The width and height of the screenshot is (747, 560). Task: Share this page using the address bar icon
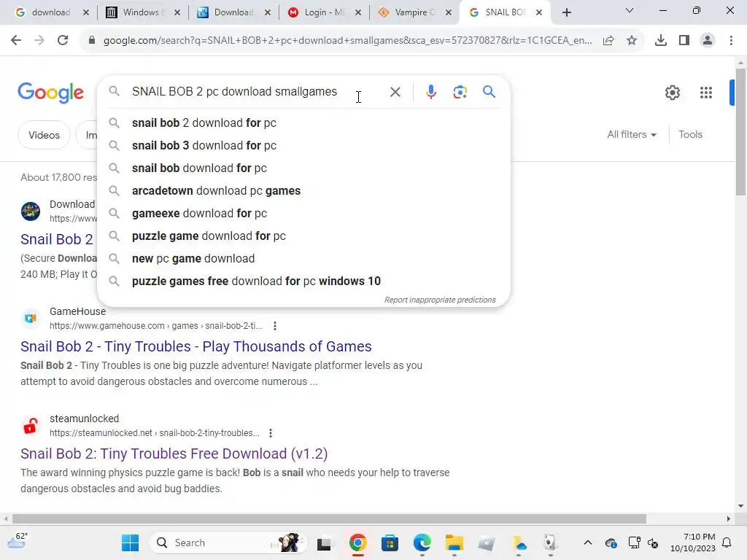[x=608, y=41]
